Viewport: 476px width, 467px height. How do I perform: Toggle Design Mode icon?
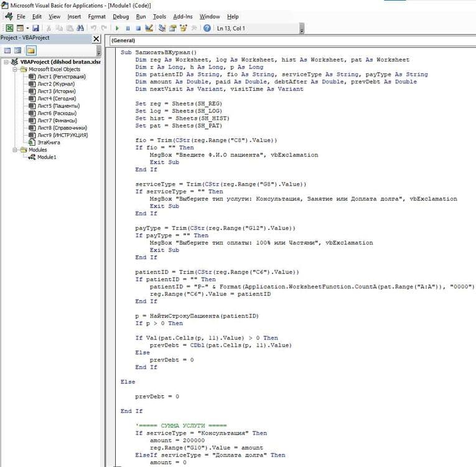click(x=149, y=28)
